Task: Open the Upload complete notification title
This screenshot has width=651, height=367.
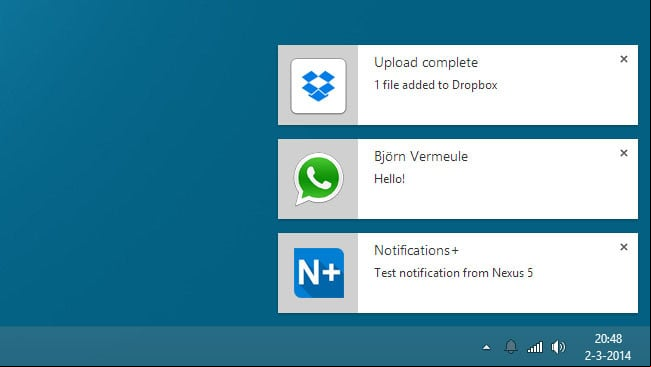Action: coord(426,63)
